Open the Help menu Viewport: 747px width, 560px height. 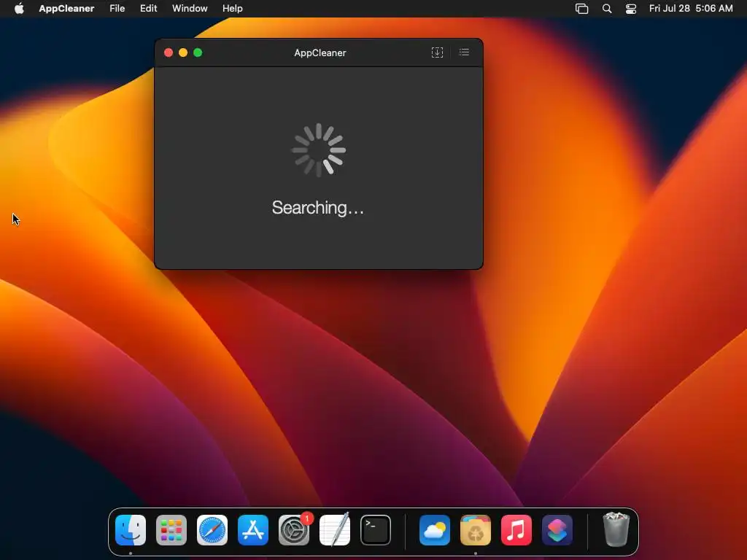(233, 8)
